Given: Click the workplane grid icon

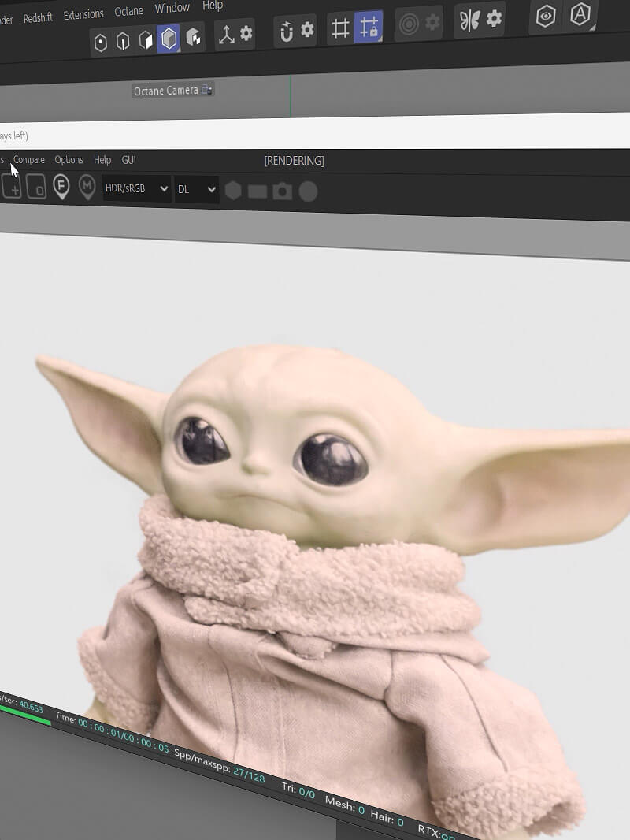Looking at the screenshot, I should coord(340,28).
